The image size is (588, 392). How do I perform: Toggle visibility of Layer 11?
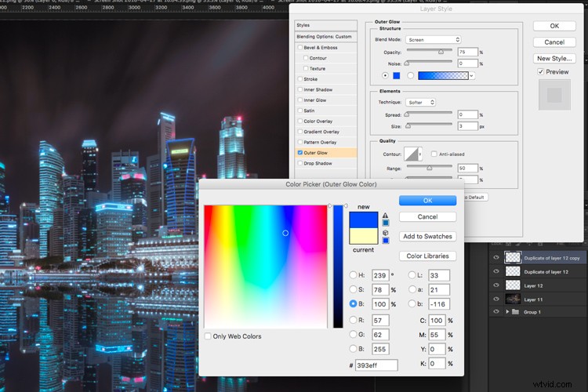(496, 299)
